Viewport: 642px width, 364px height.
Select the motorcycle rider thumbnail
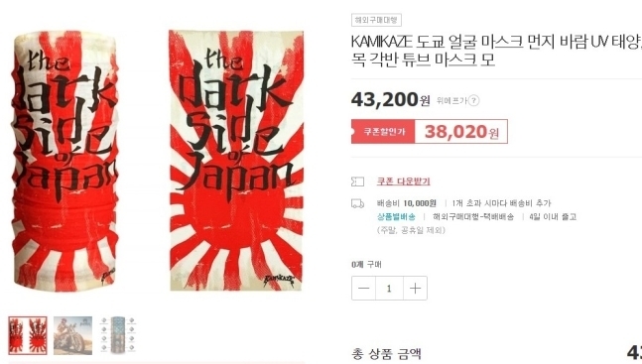[72, 335]
